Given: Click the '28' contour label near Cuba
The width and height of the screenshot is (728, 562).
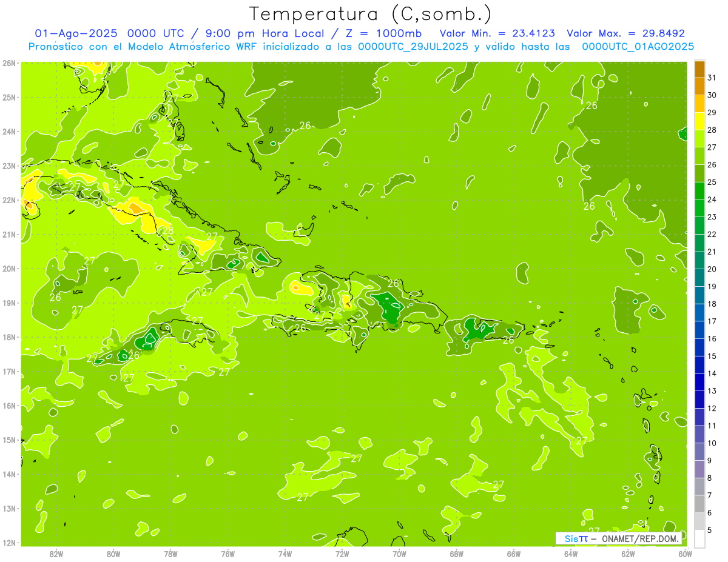Looking at the screenshot, I should (x=168, y=230).
